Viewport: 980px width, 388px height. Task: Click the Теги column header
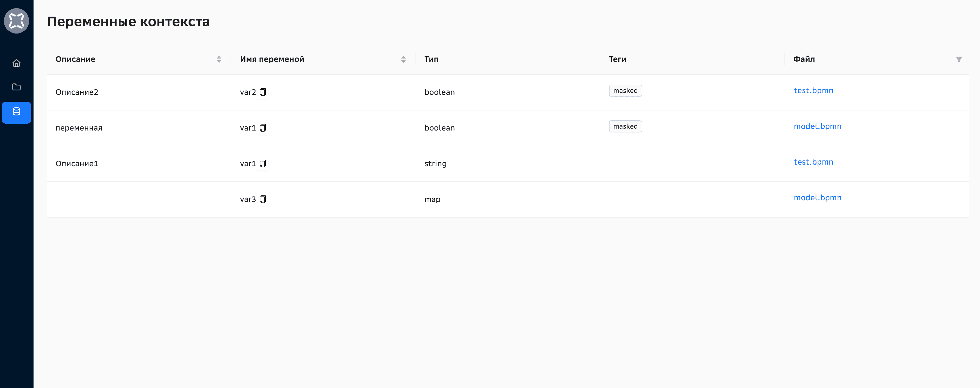point(617,59)
